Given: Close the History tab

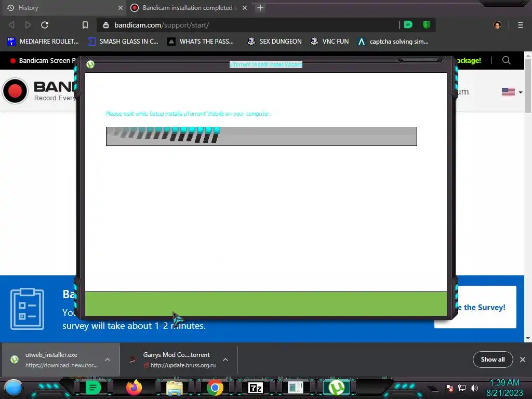Looking at the screenshot, I should pyautogui.click(x=121, y=8).
